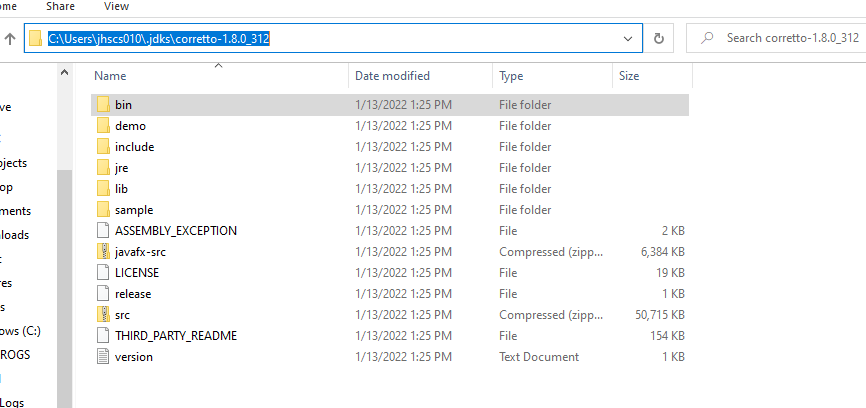The width and height of the screenshot is (866, 408).
Task: Open the Share ribbon tab
Action: [61, 7]
